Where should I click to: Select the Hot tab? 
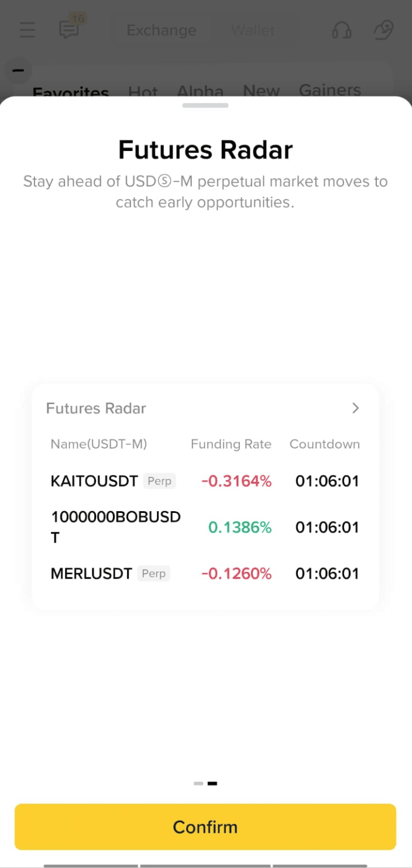point(143,92)
